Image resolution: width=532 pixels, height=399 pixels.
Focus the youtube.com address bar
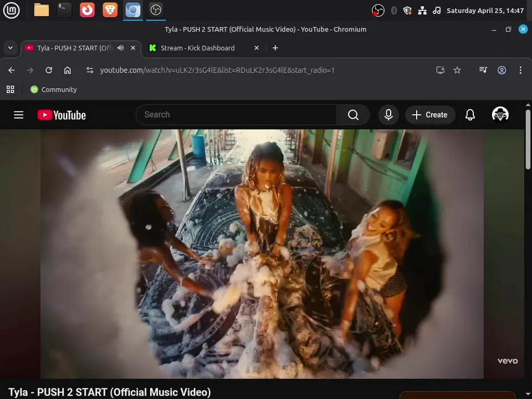click(217, 70)
